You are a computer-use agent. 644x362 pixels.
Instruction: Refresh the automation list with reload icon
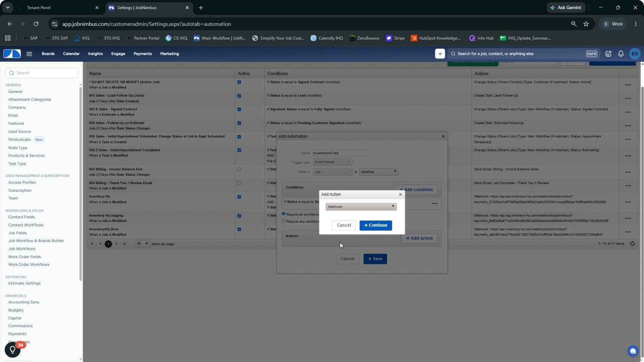pos(633,244)
